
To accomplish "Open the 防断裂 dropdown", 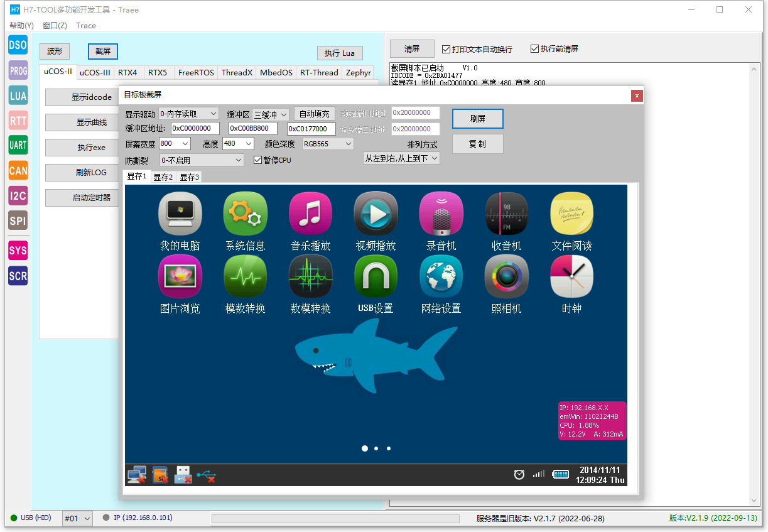I will pyautogui.click(x=202, y=160).
